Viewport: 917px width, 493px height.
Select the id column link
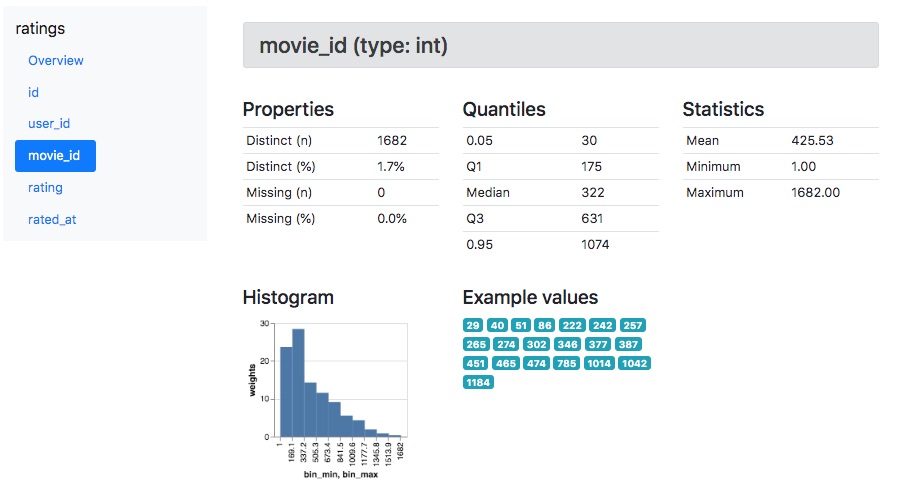[x=33, y=92]
